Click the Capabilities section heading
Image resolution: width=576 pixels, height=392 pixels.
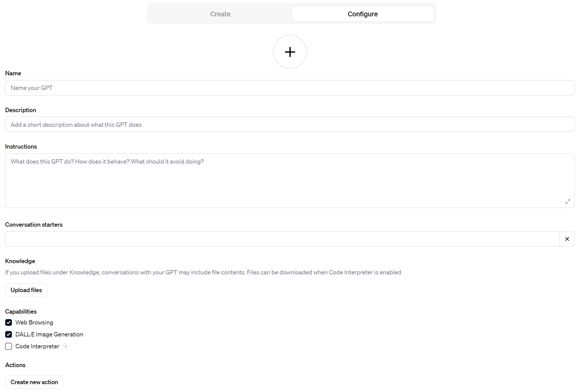point(21,312)
